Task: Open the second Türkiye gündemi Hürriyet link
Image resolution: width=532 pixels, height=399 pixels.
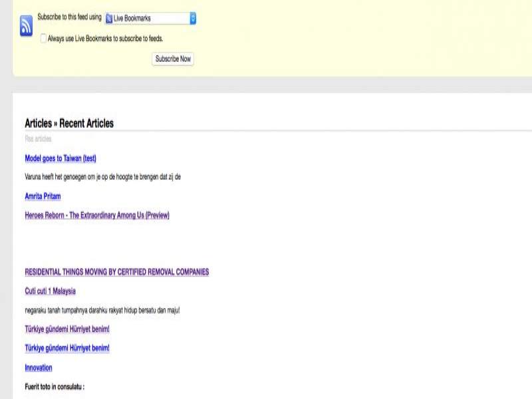Action: [x=67, y=348]
